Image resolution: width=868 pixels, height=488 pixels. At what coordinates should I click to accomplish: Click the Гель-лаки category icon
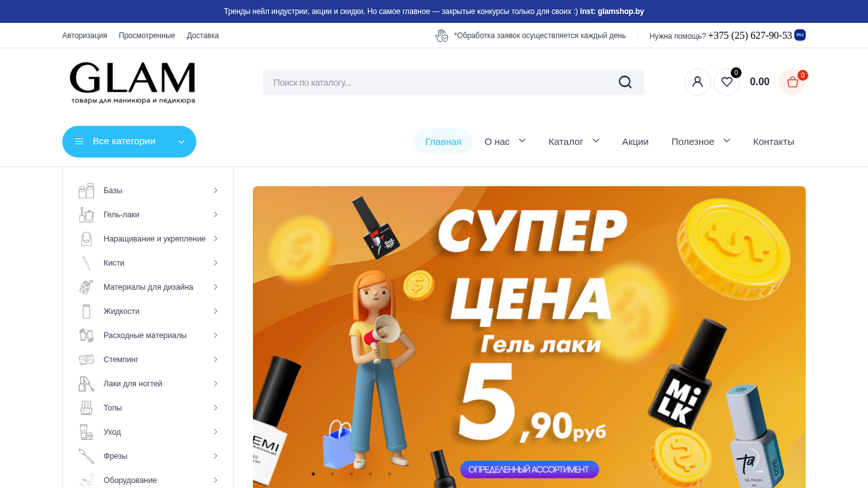click(x=86, y=215)
